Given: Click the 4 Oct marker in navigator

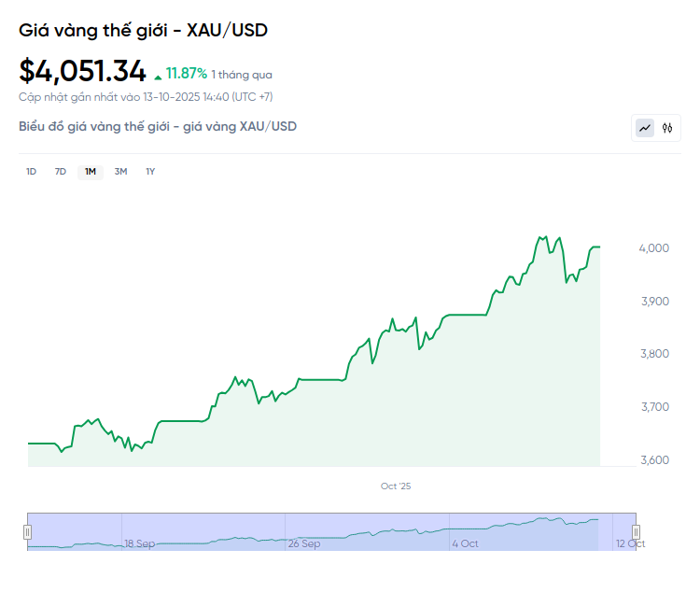Looking at the screenshot, I should 465,543.
